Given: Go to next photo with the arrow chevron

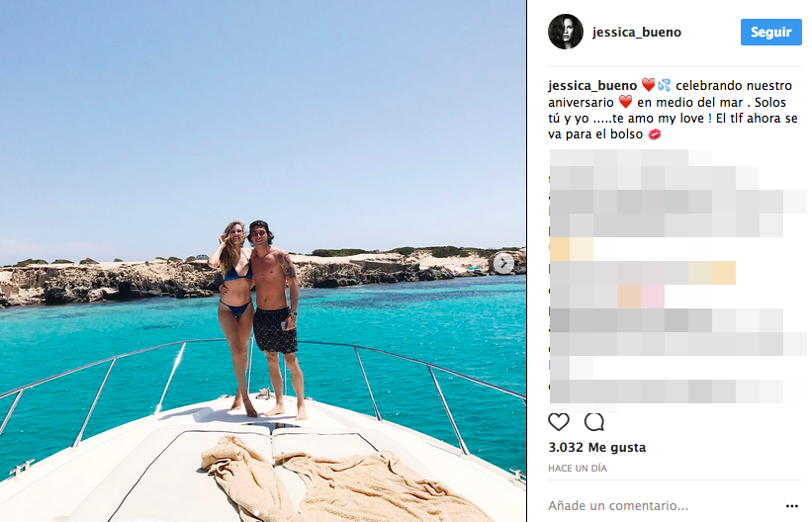Looking at the screenshot, I should 503,264.
